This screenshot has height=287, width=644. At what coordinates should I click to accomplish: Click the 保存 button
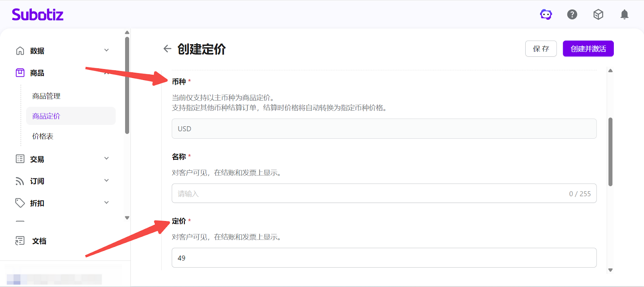[x=541, y=49]
